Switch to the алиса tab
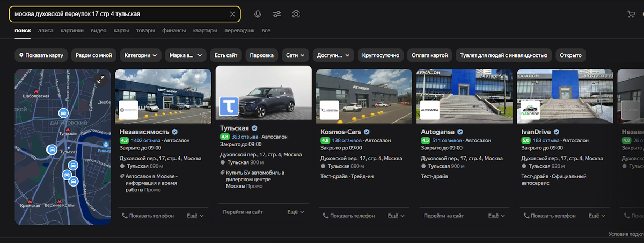 pyautogui.click(x=46, y=31)
